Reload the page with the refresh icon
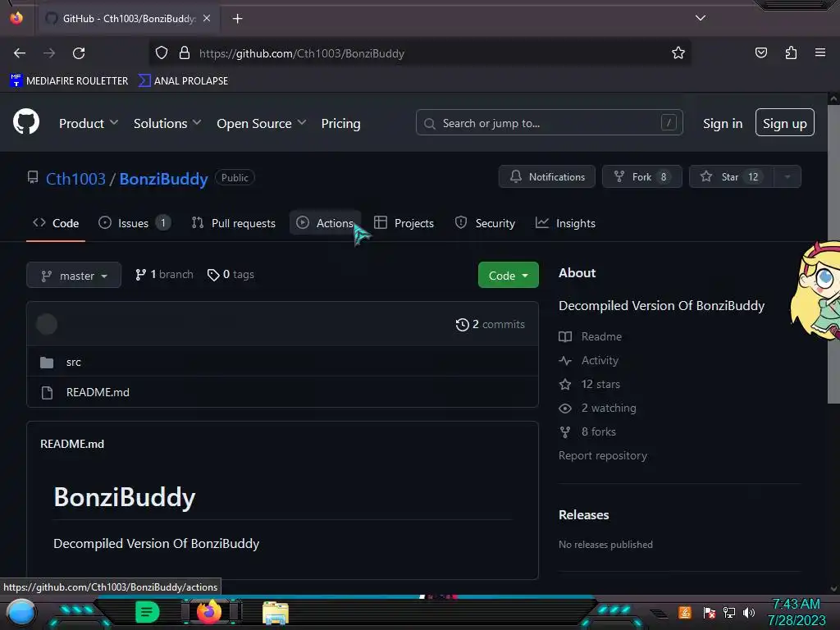The width and height of the screenshot is (840, 630). (79, 53)
